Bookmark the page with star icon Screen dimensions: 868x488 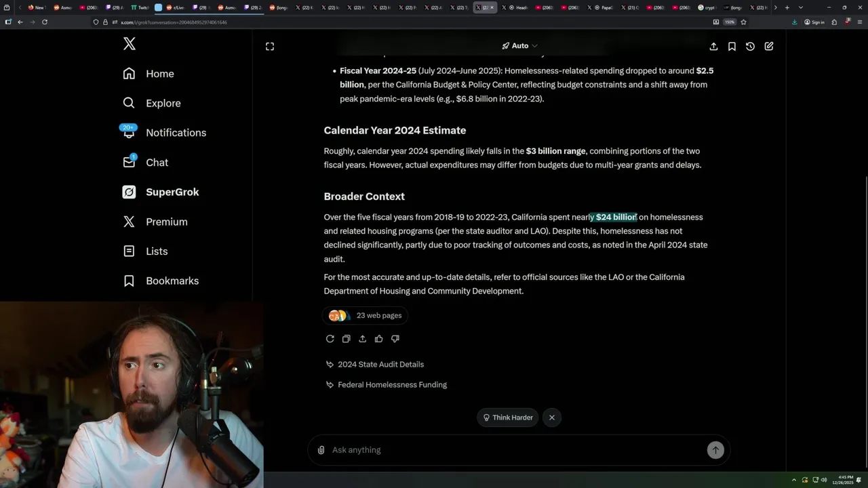(744, 22)
